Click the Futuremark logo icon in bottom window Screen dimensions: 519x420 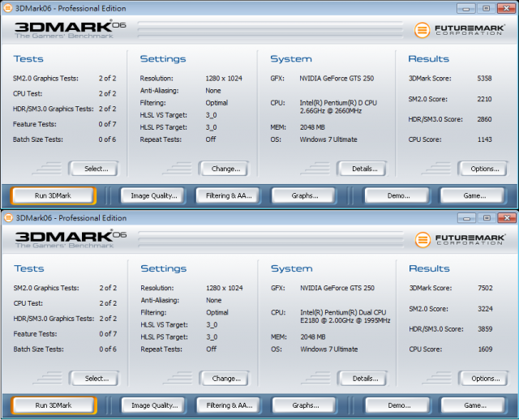click(422, 240)
